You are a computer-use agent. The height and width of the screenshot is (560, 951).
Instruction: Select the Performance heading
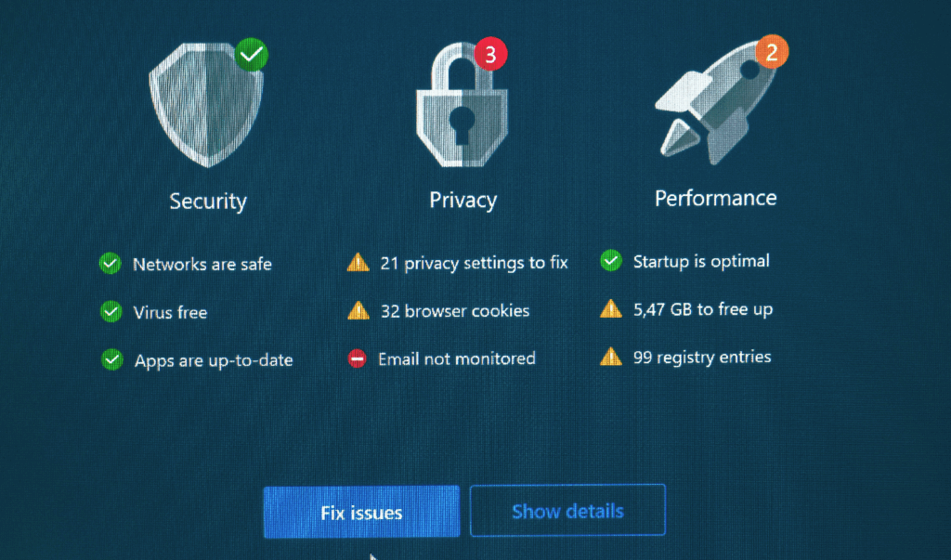pyautogui.click(x=715, y=198)
